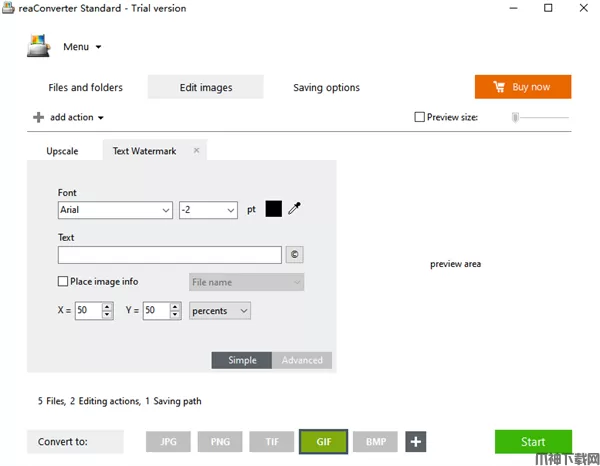Enable the Place image info checkbox
The image size is (600, 466).
tap(64, 282)
